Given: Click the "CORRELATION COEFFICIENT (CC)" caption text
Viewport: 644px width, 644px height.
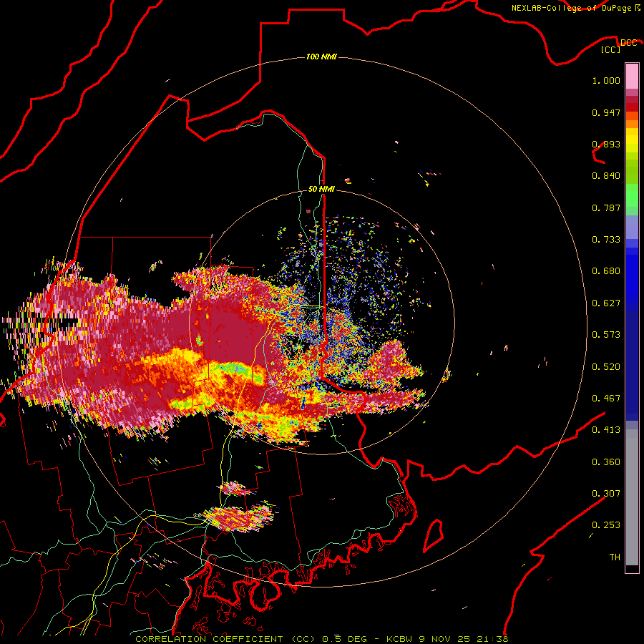Looking at the screenshot, I should (x=225, y=639).
